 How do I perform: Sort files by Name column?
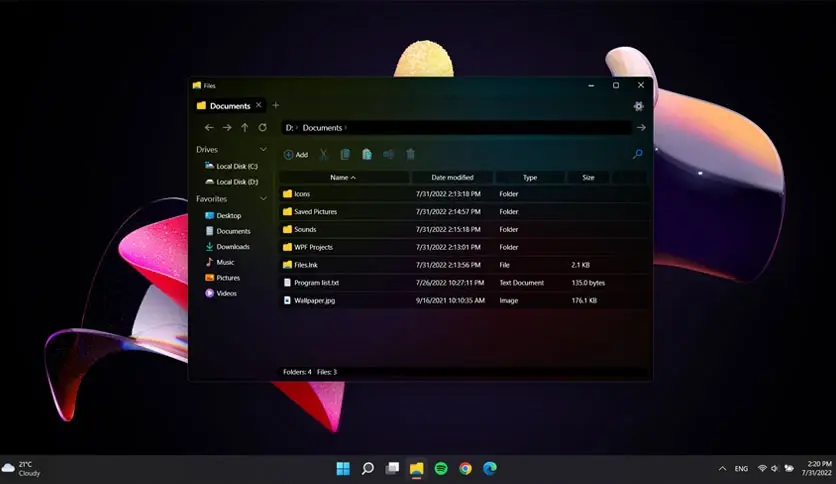point(343,178)
